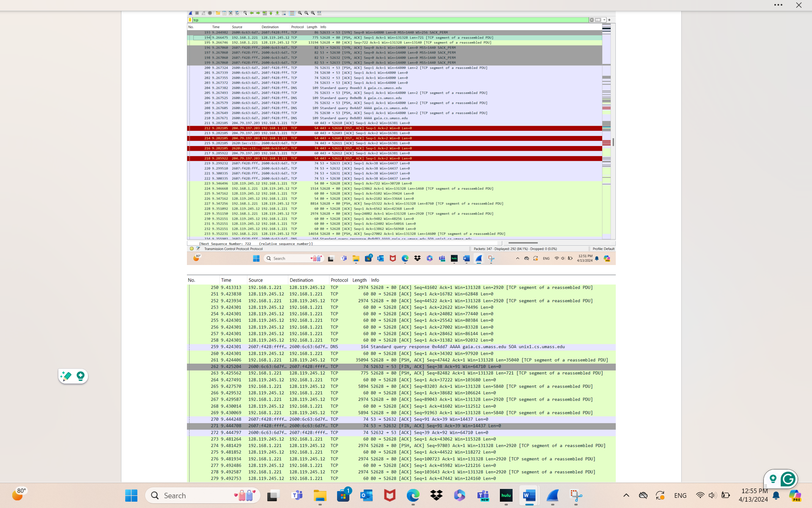
Task: Jump to the last packet
Action: (277, 13)
